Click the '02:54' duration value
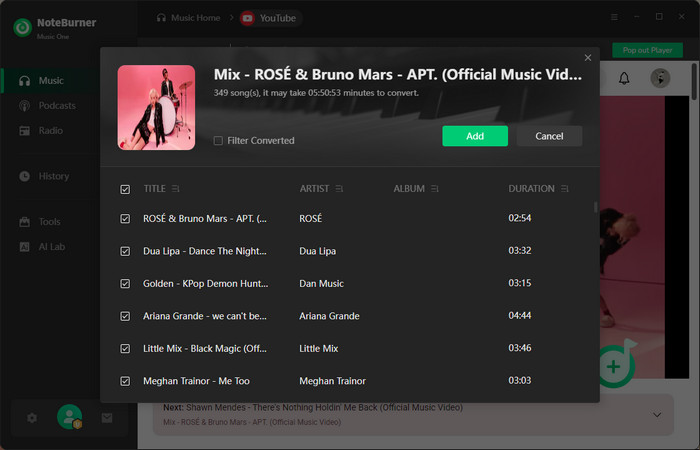 pos(520,218)
